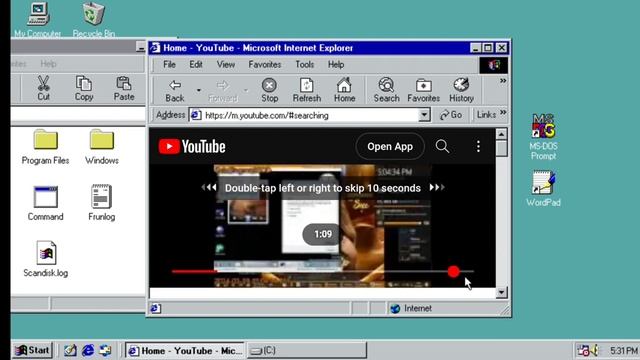This screenshot has height=360, width=640.
Task: Click the 1:09 timestamp bubble
Action: [322, 234]
